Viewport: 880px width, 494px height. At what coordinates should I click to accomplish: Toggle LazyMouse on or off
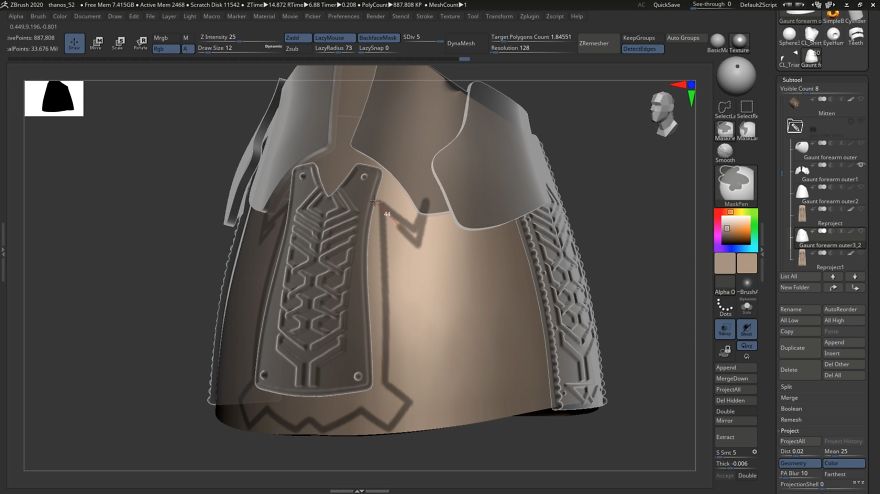pyautogui.click(x=334, y=38)
